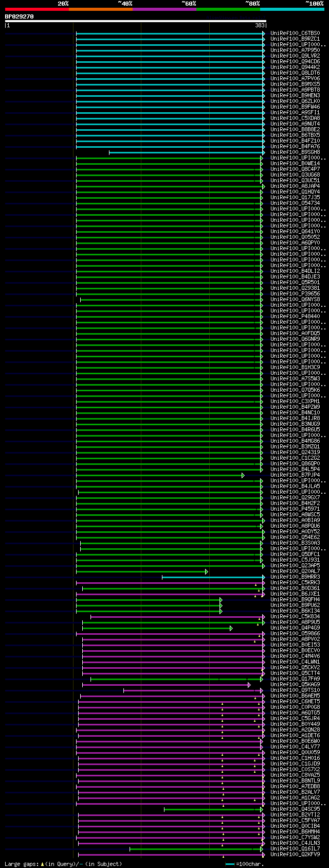The image size is (329, 868).
Task: Select the UniRef100_Q4P4G9 entry
Action: [295, 628]
